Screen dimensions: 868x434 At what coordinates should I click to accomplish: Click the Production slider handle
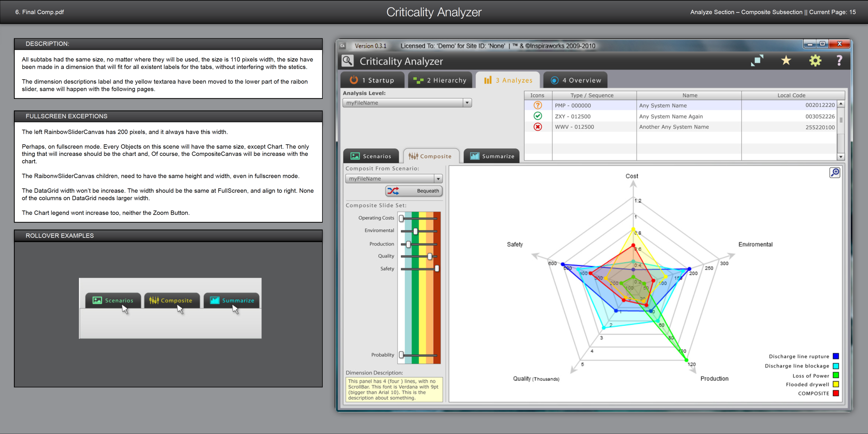(408, 244)
